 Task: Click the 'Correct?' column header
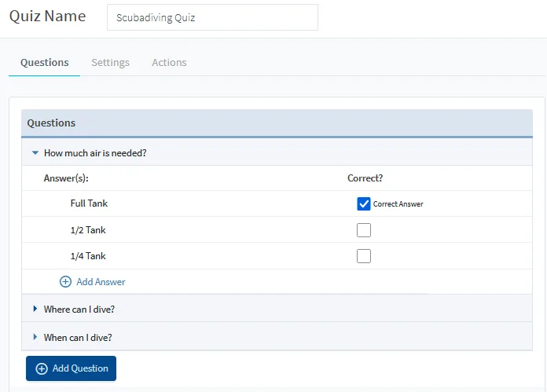pyautogui.click(x=365, y=178)
